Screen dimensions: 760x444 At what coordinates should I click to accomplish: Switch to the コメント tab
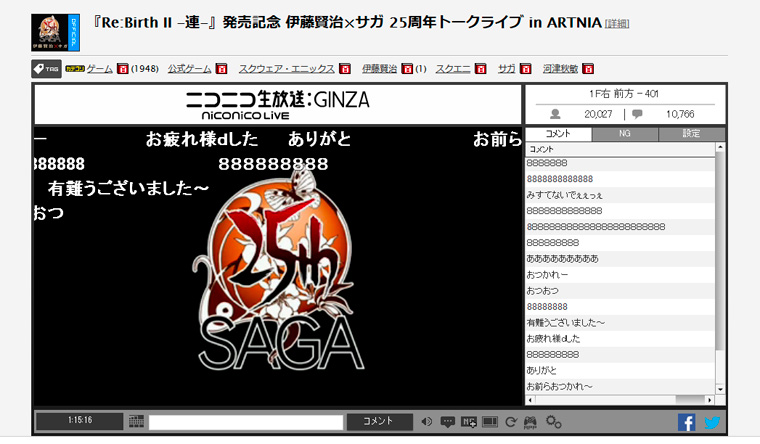pos(558,134)
